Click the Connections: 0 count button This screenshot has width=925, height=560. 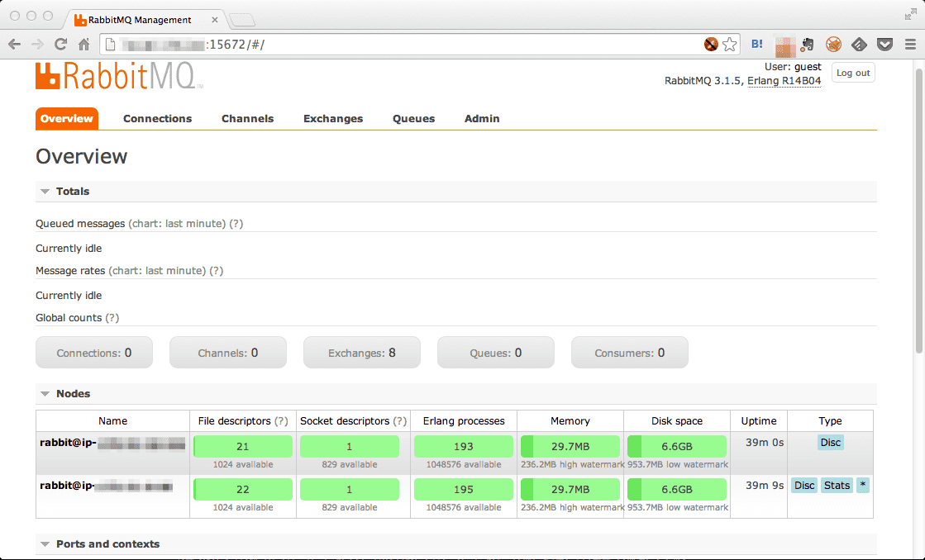pos(94,353)
